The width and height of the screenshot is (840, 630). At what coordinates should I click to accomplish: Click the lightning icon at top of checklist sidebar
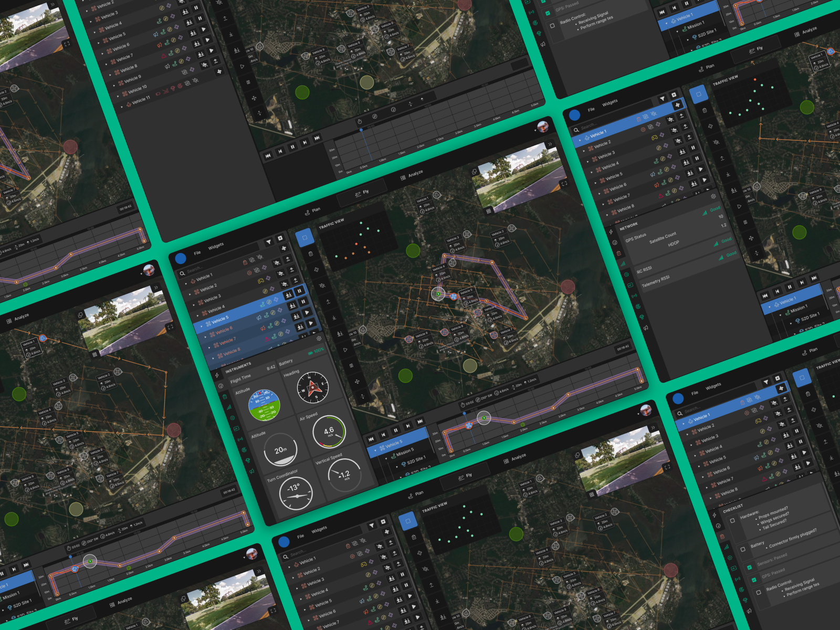pyautogui.click(x=715, y=516)
